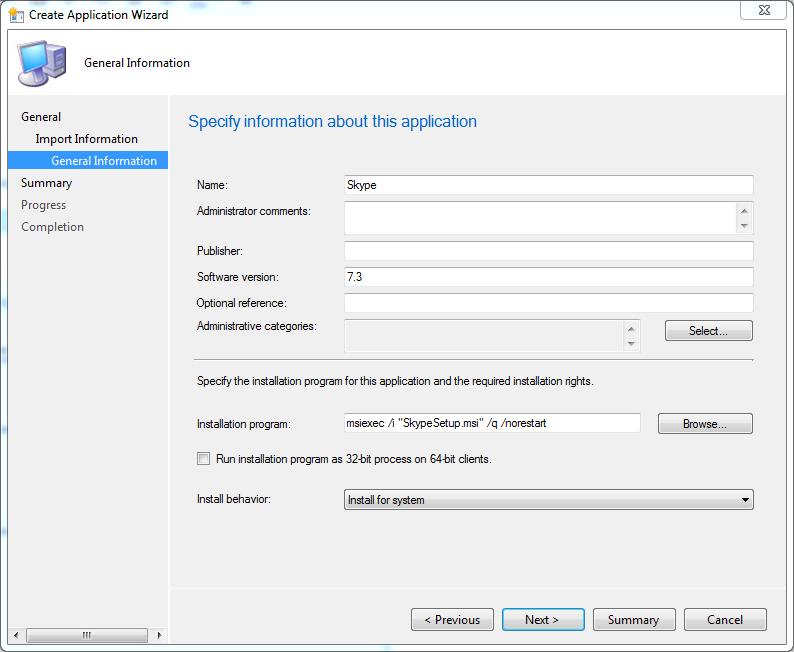Select General Information step in sidebar
This screenshot has width=794, height=652.
[x=88, y=160]
